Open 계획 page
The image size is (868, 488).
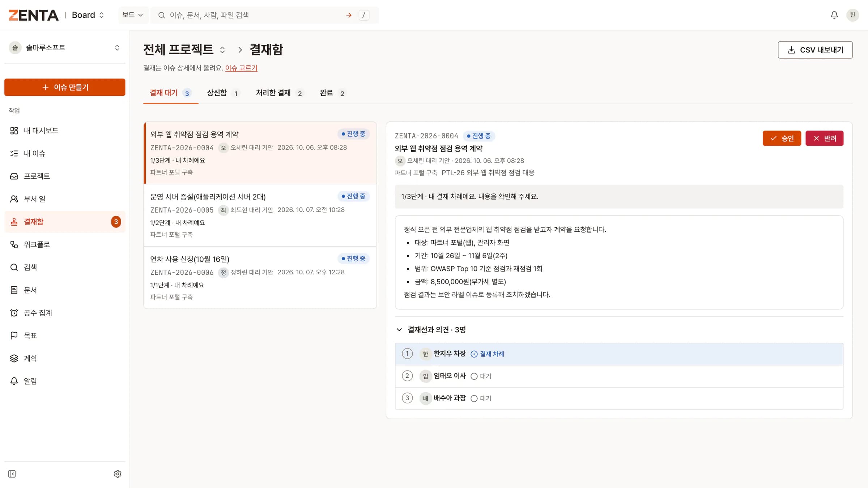click(x=65, y=358)
